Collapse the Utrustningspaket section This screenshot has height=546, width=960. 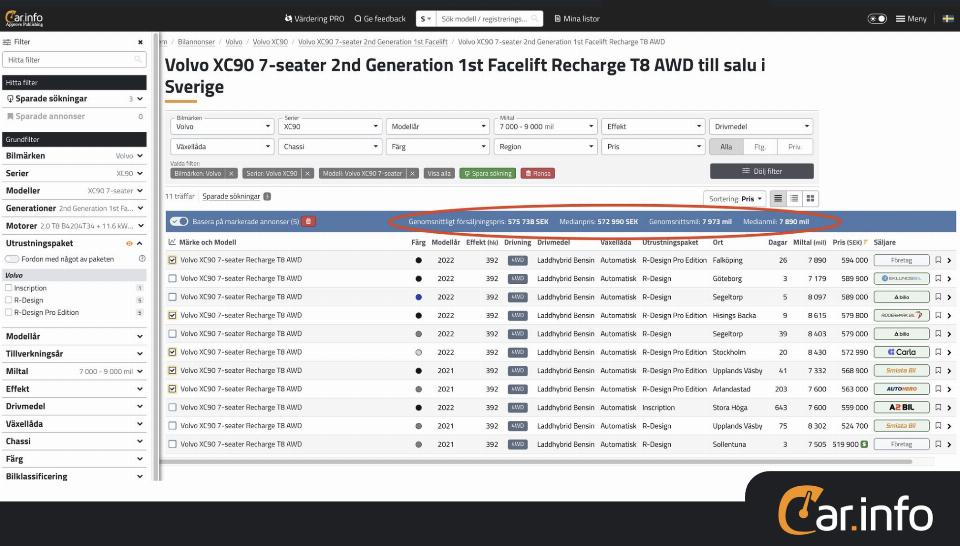[x=140, y=243]
